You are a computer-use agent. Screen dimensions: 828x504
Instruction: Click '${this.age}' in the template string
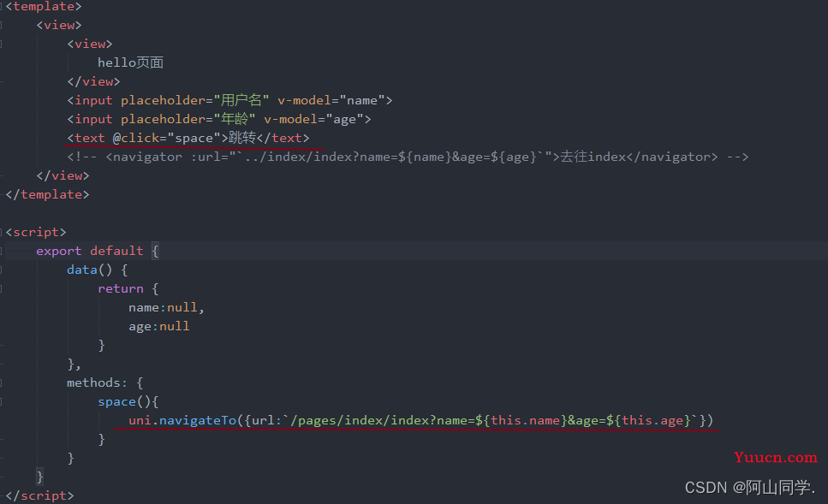point(648,421)
